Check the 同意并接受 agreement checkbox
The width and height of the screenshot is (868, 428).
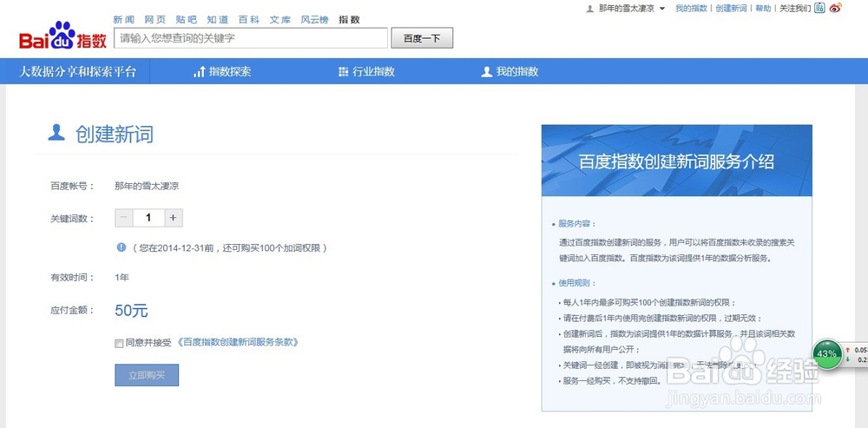click(118, 343)
